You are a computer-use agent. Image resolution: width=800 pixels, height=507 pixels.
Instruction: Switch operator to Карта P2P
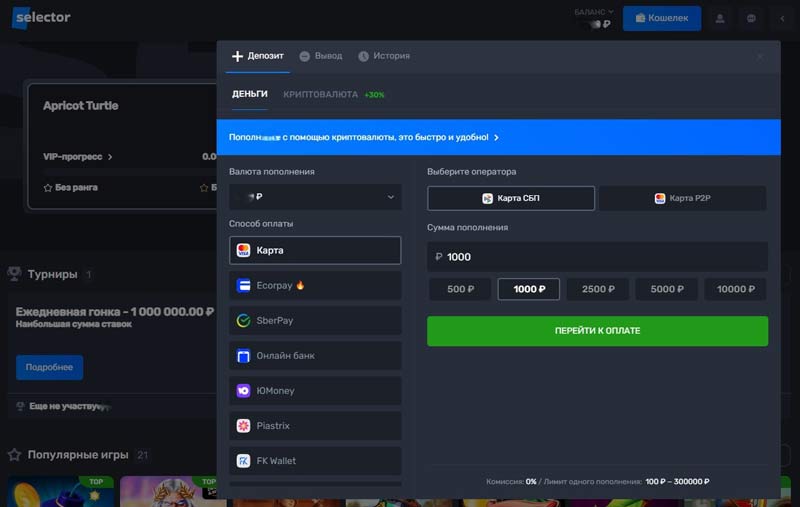click(x=682, y=198)
